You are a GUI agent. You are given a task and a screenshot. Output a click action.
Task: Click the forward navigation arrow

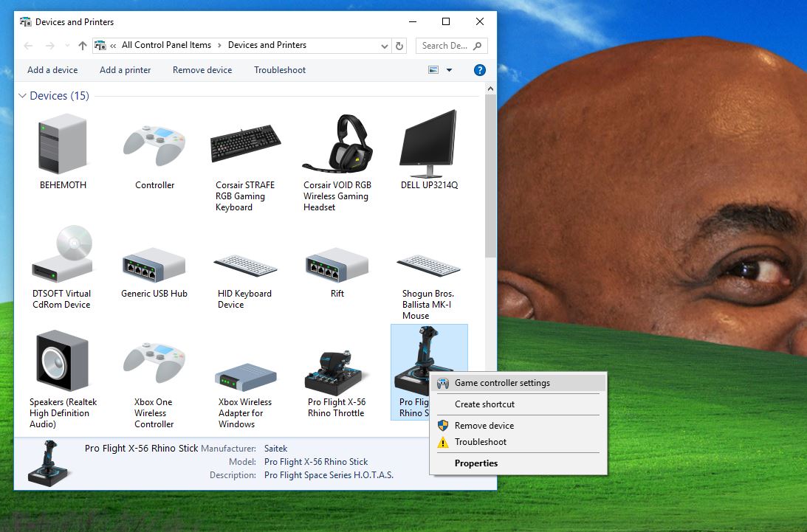click(x=50, y=46)
